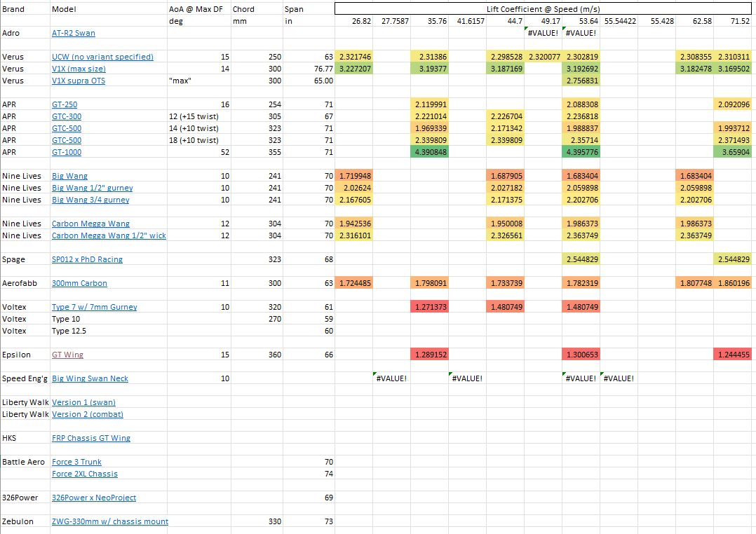This screenshot has height=534, width=756.
Task: Select the Voltex Type 10 cell
Action: pyautogui.click(x=109, y=319)
